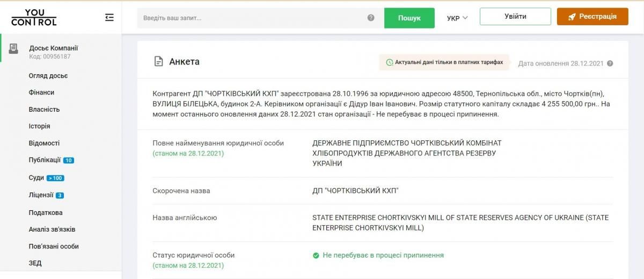Image resolution: width=644 pixels, height=279 pixels.
Task: Click the Повне найменування юридичної особи label
Action: [218, 143]
